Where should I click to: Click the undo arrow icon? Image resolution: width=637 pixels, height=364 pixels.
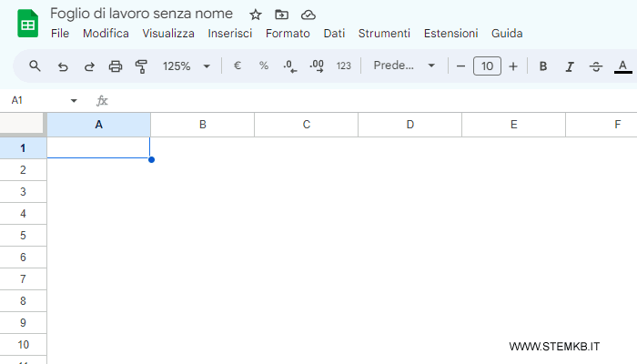[x=63, y=66]
